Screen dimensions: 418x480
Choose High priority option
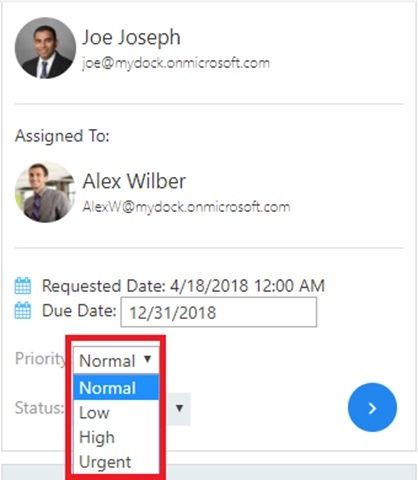pyautogui.click(x=116, y=437)
